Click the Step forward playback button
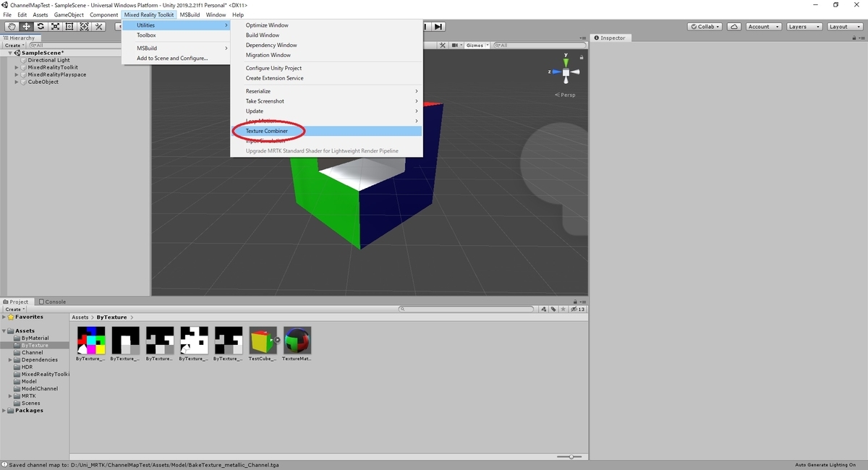 pos(438,27)
